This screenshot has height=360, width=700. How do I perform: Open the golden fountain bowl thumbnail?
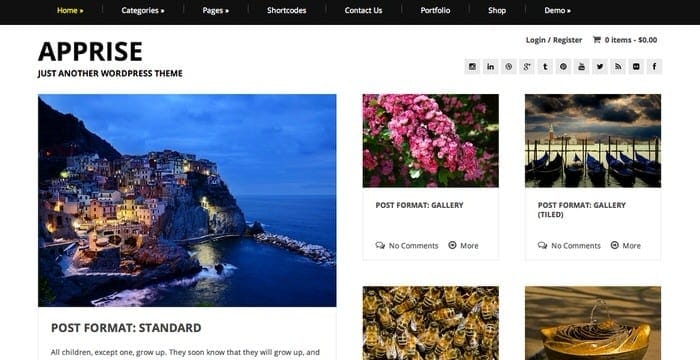[x=593, y=323]
